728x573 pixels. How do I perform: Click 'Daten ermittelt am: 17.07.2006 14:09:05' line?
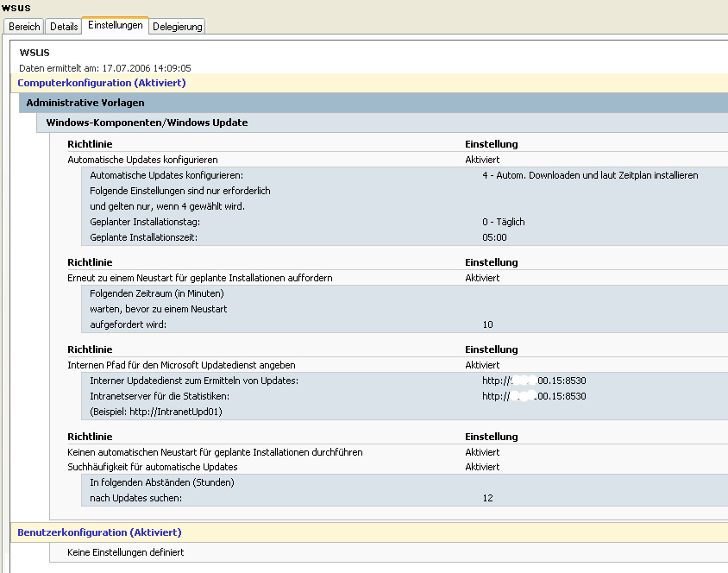[105, 68]
